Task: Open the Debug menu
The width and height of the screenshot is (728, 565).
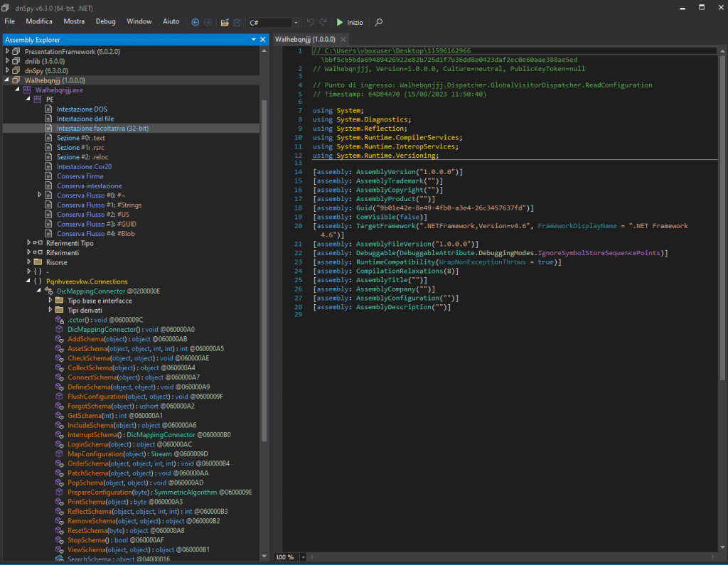Action: [x=105, y=21]
